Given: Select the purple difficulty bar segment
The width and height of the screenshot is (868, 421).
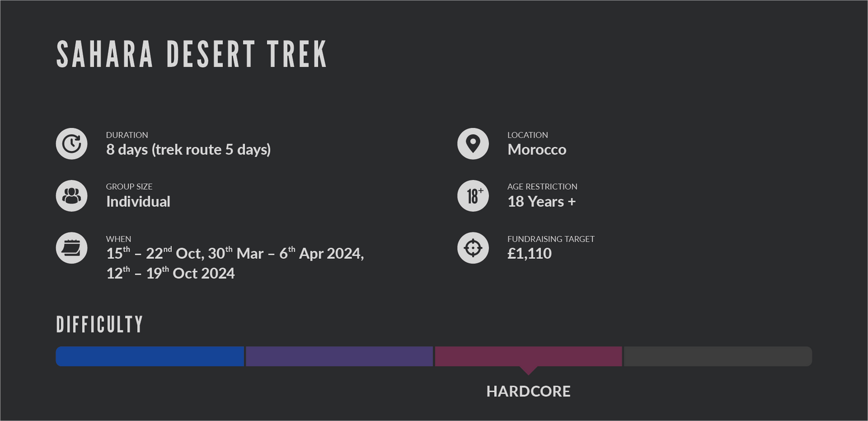Looking at the screenshot, I should [339, 356].
